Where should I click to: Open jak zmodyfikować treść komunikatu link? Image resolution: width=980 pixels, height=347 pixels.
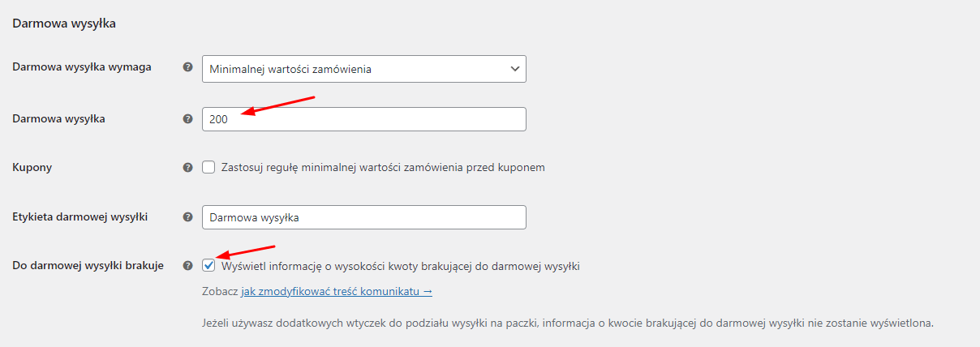click(337, 291)
